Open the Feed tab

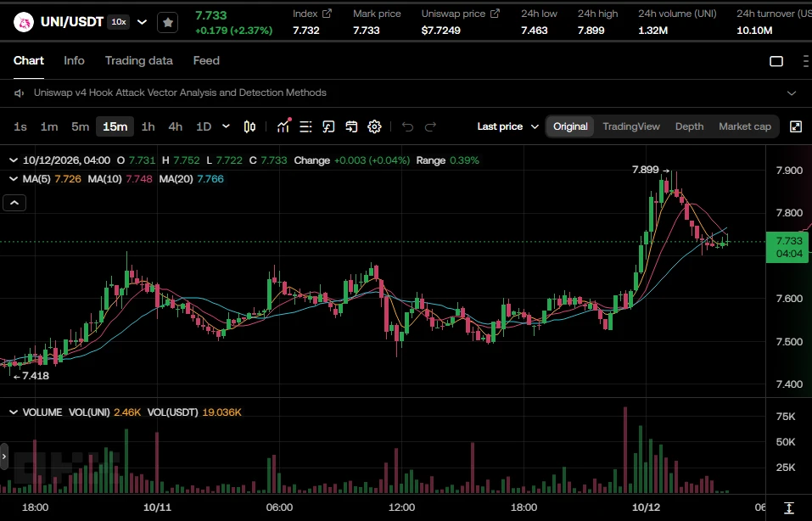tap(206, 60)
